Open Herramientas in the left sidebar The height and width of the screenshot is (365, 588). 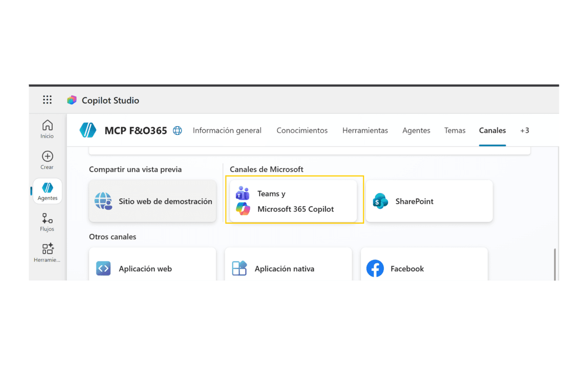pyautogui.click(x=47, y=253)
